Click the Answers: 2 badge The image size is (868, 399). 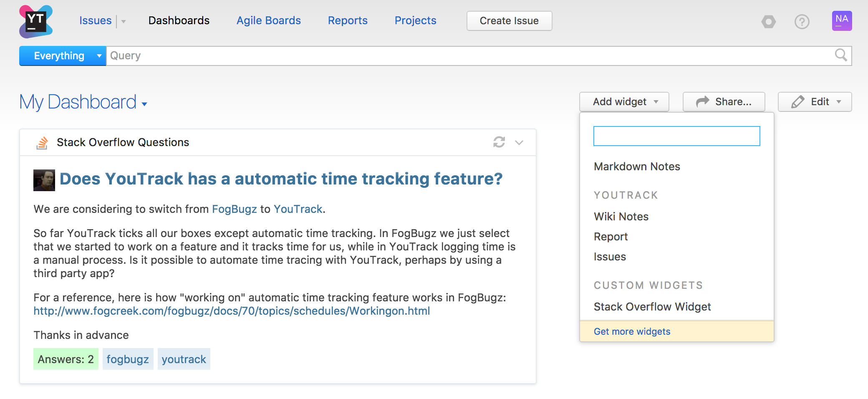point(66,359)
